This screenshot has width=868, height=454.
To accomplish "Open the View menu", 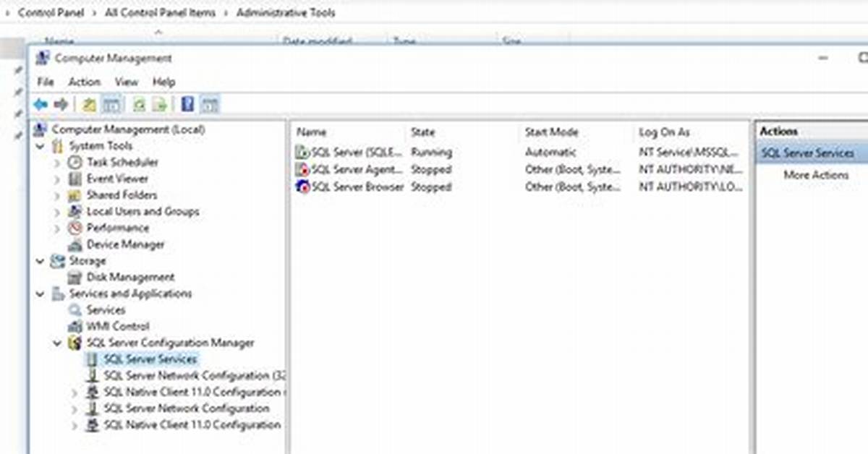I will coord(127,82).
